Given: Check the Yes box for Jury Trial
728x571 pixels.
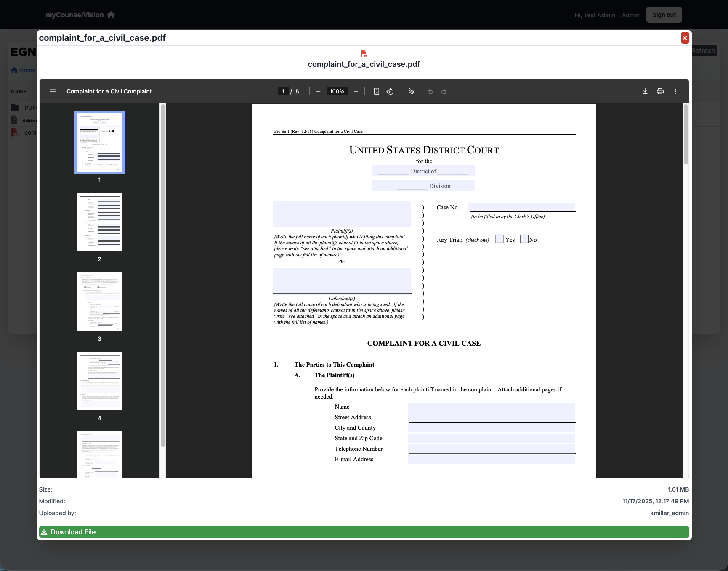Looking at the screenshot, I should (499, 239).
